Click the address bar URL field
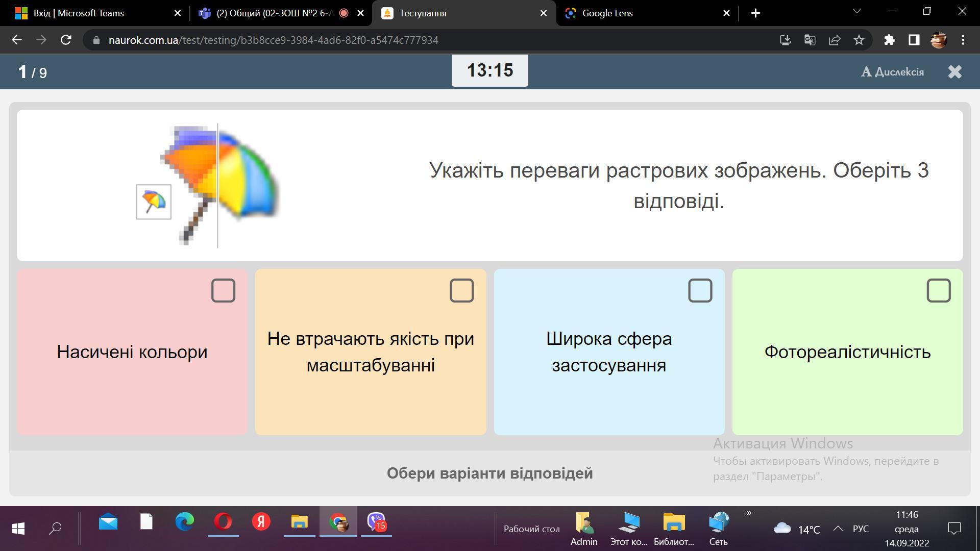Screen dimensions: 980x551 pos(273,40)
